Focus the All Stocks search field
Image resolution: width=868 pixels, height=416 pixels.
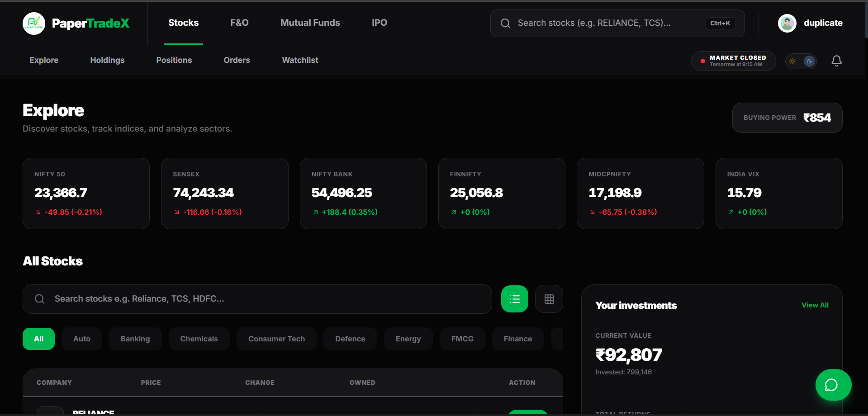[x=257, y=299]
